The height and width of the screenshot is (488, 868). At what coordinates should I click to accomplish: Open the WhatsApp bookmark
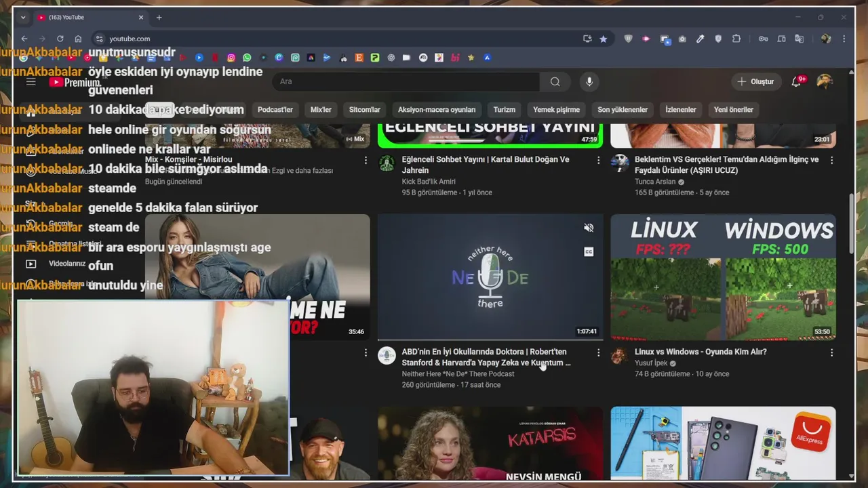(x=247, y=58)
